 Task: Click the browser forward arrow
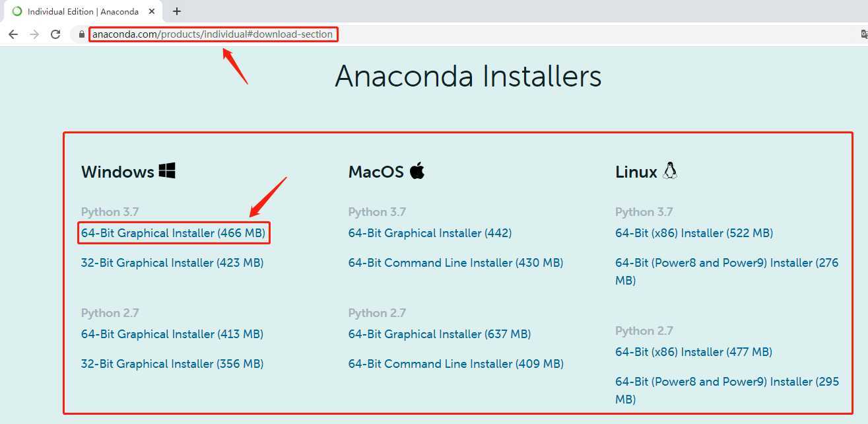[34, 34]
